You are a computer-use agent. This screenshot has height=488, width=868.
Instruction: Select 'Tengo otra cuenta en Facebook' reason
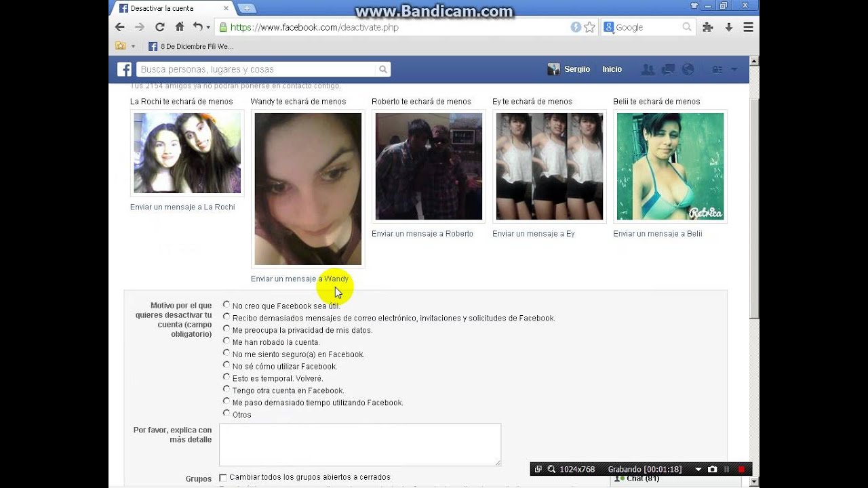[x=226, y=389]
